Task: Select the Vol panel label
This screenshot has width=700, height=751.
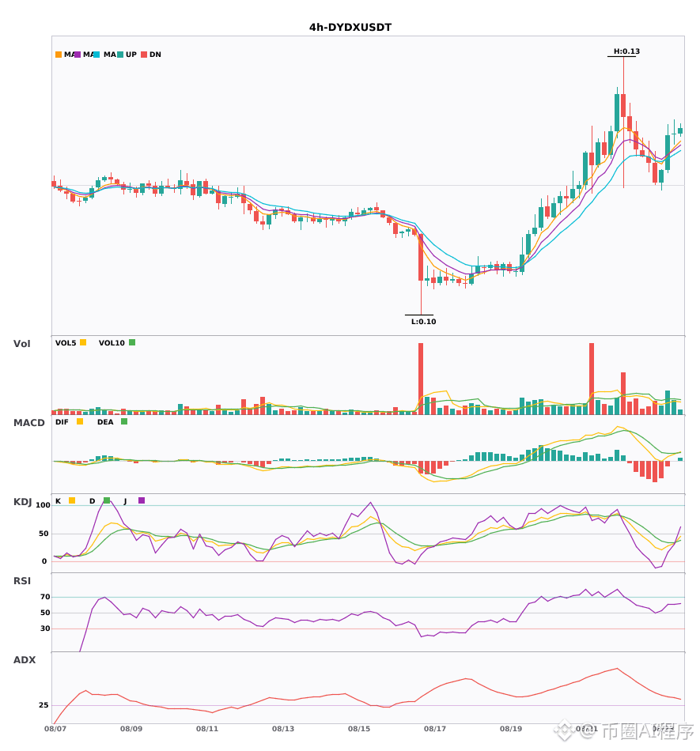Action: point(21,344)
